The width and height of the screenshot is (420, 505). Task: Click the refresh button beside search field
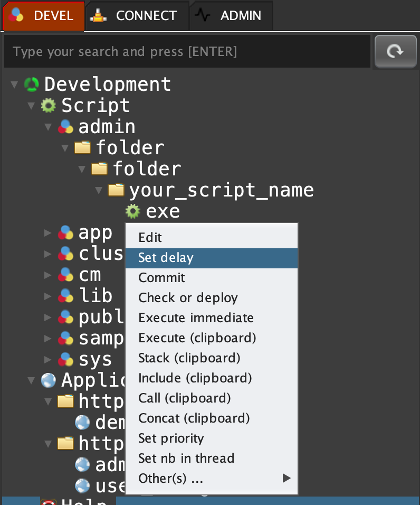[x=395, y=51]
